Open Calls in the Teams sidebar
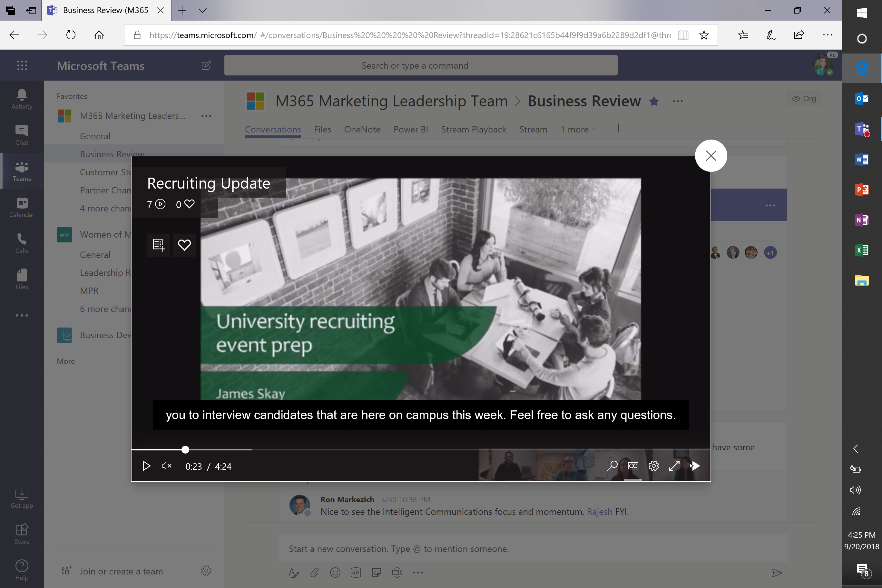 22,243
